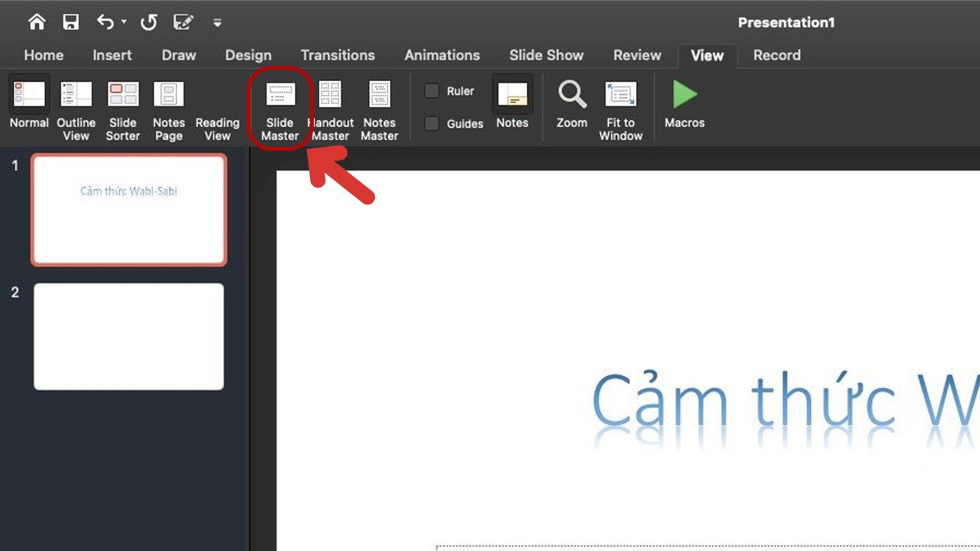The width and height of the screenshot is (980, 551).
Task: Open the Home ribbon tab
Action: tap(44, 55)
